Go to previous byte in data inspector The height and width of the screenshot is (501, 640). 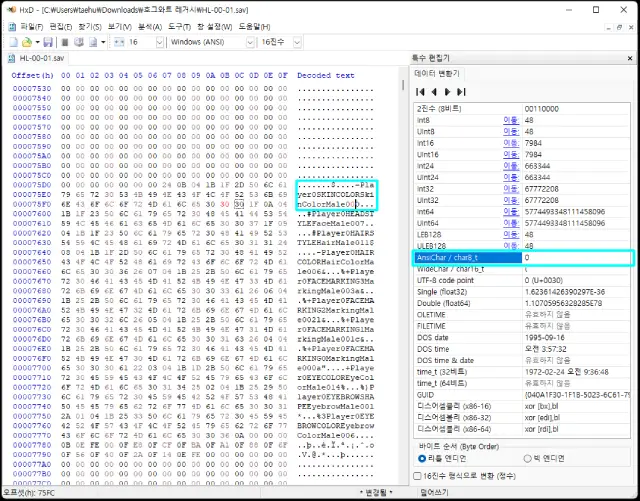(434, 92)
